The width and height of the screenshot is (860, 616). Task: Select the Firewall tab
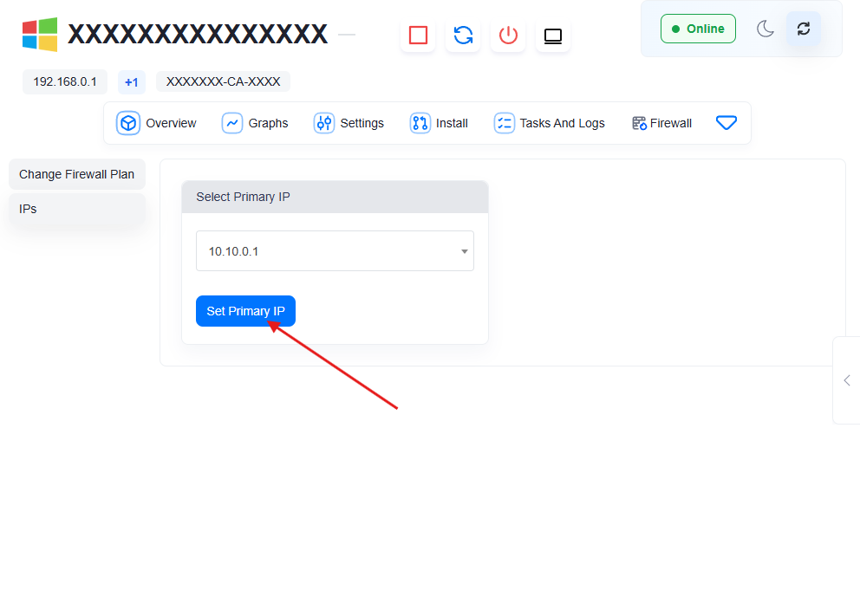661,123
